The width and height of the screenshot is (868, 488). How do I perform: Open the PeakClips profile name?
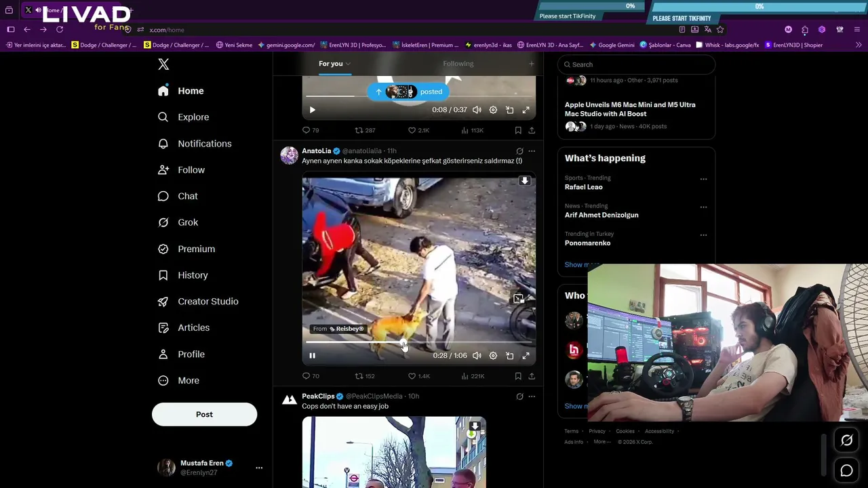point(318,396)
